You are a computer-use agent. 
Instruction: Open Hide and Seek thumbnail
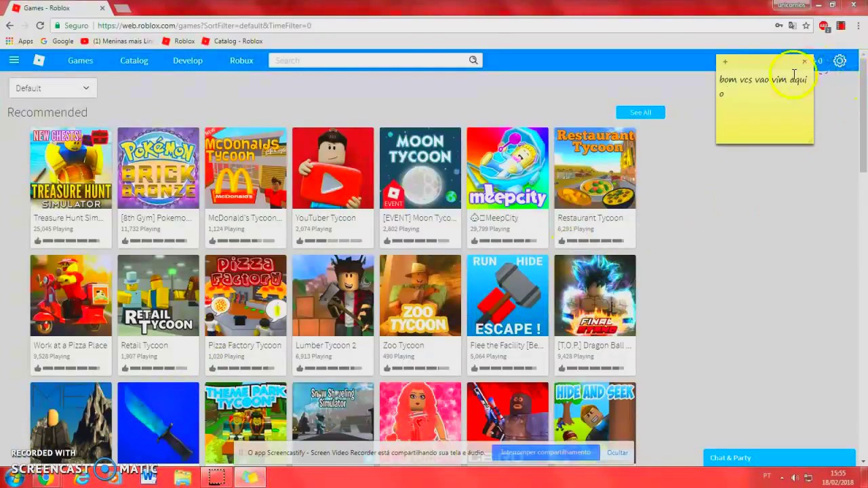pos(595,423)
